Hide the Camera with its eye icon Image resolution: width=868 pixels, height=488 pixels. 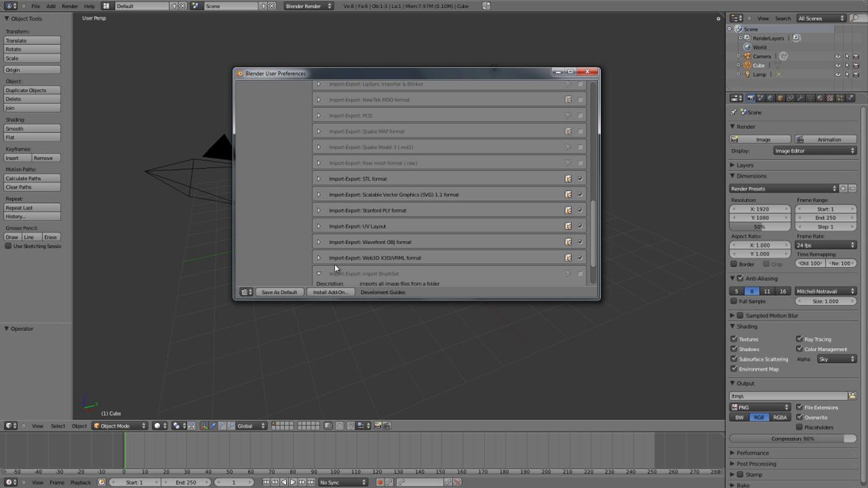tap(838, 56)
